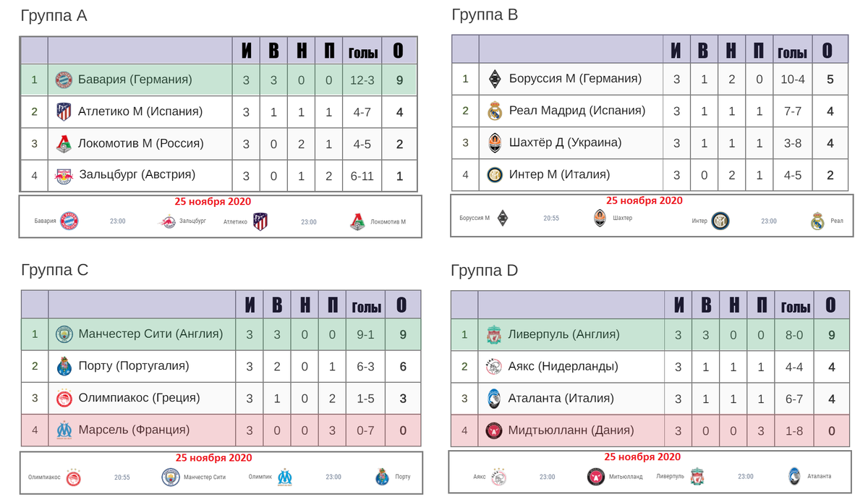Click the Bayern logo in Group A table
The width and height of the screenshot is (868, 500).
pos(64,80)
